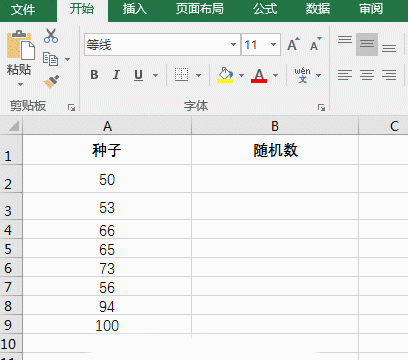The height and width of the screenshot is (360, 408).
Task: Toggle Italic formatting
Action: coord(116,75)
